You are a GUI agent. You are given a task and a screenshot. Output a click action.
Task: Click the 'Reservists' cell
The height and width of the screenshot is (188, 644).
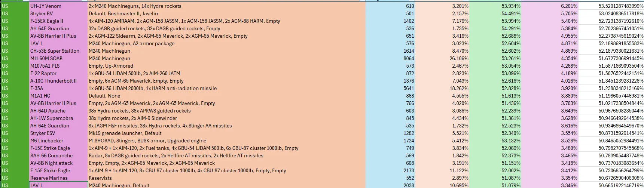coord(226,178)
